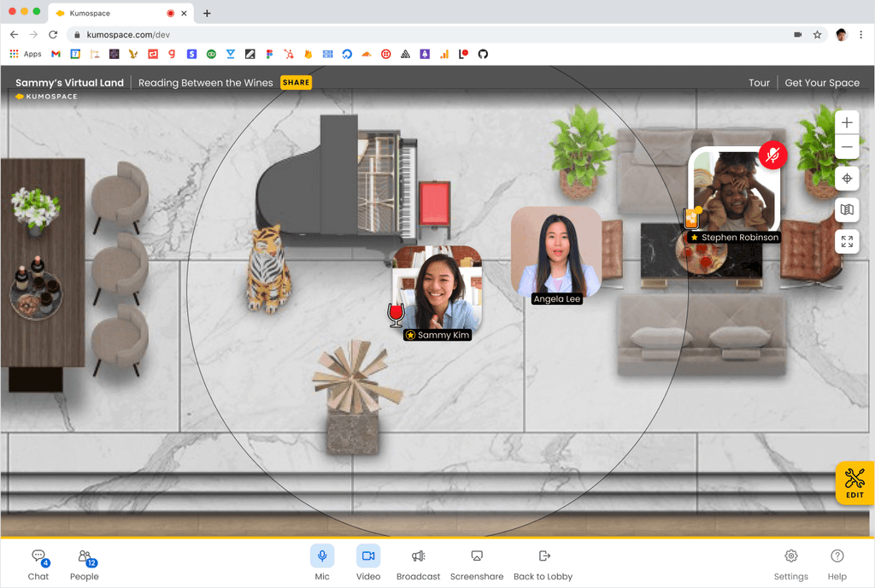Mute your Mic
This screenshot has width=875, height=588.
tap(322, 556)
